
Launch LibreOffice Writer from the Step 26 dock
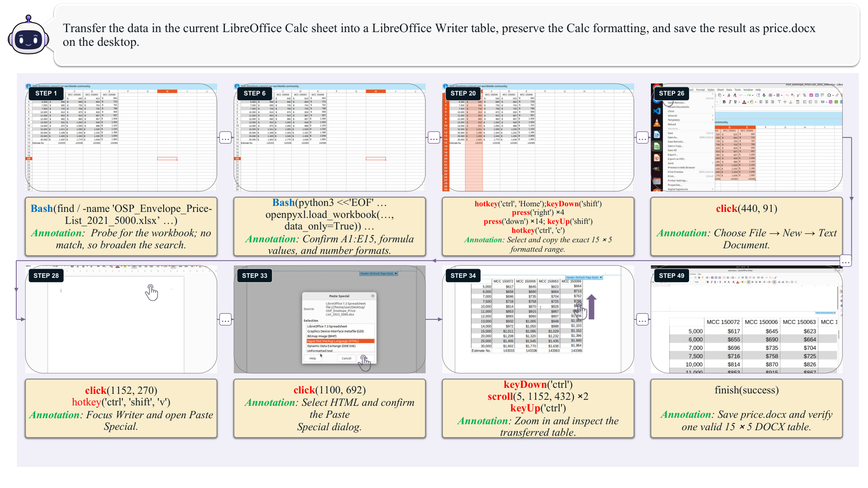[x=657, y=134]
